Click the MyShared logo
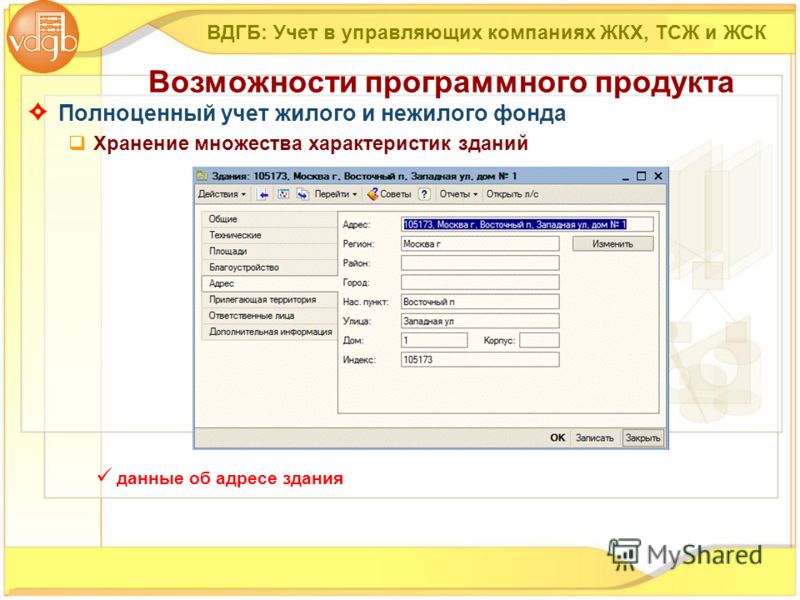800x600 pixels. pyautogui.click(x=685, y=555)
